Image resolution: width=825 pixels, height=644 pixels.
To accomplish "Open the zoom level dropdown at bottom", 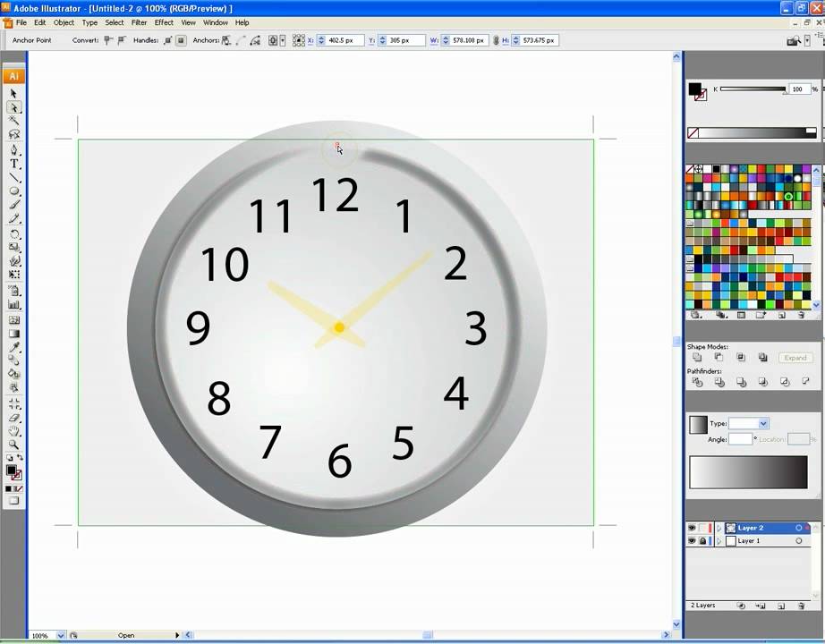I will pyautogui.click(x=61, y=636).
